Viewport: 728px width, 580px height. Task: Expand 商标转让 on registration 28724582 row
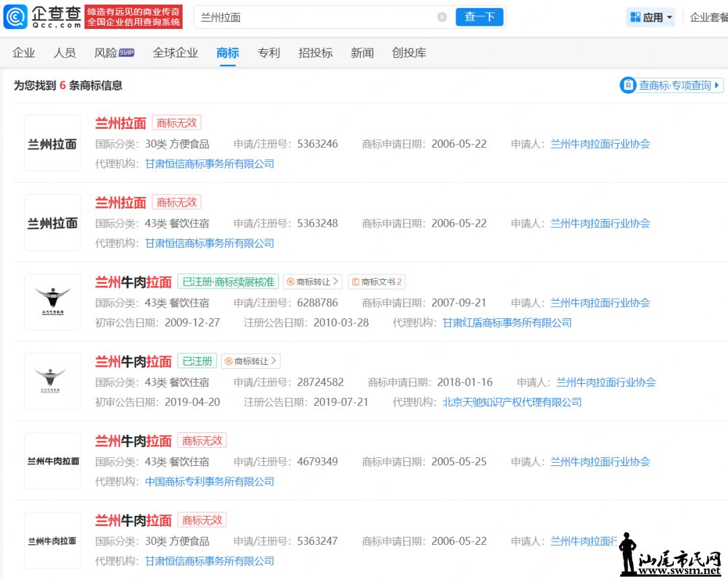(251, 361)
